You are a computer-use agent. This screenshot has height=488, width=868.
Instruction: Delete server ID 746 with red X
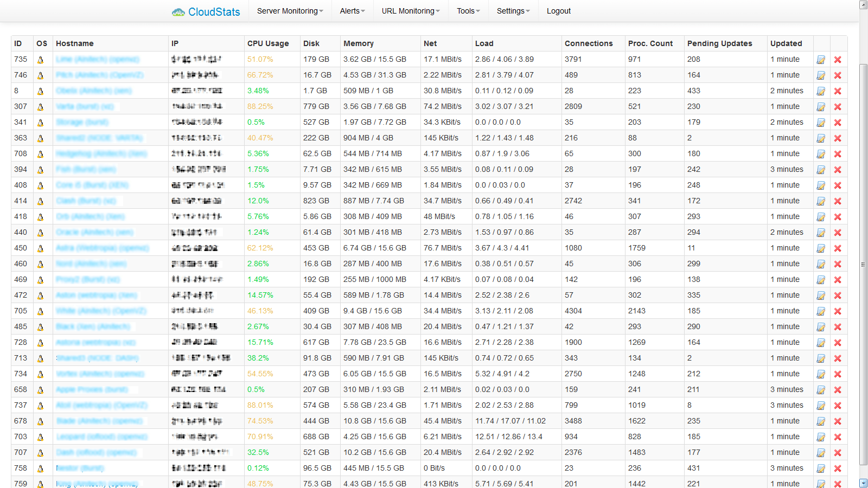point(838,75)
